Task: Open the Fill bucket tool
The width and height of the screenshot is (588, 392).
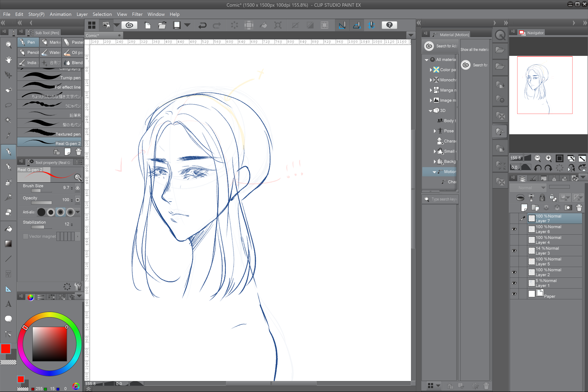Action: [8, 229]
